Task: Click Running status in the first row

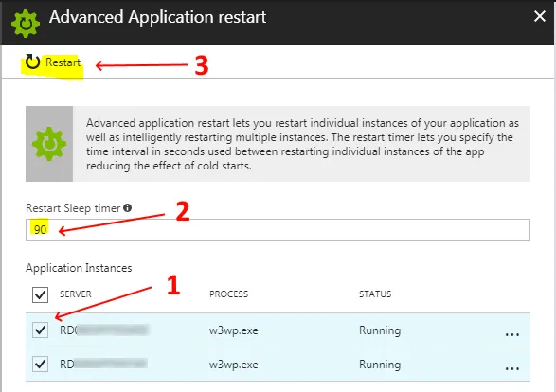Action: (380, 330)
